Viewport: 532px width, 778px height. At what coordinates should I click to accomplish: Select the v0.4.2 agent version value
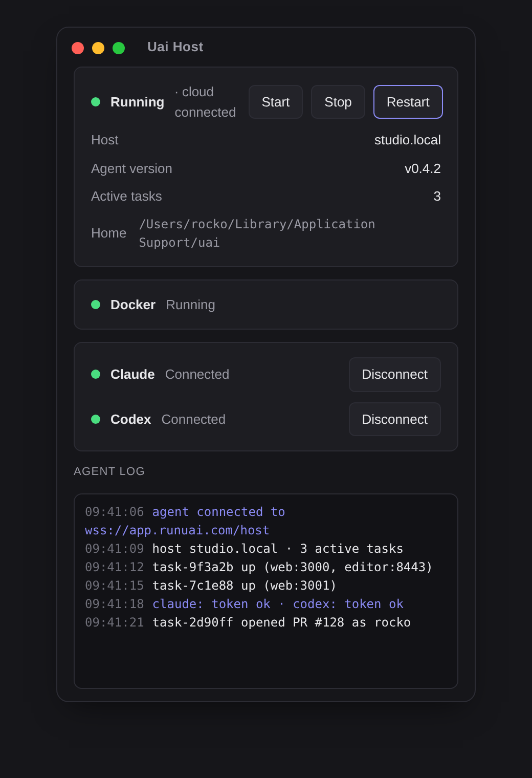coord(423,168)
